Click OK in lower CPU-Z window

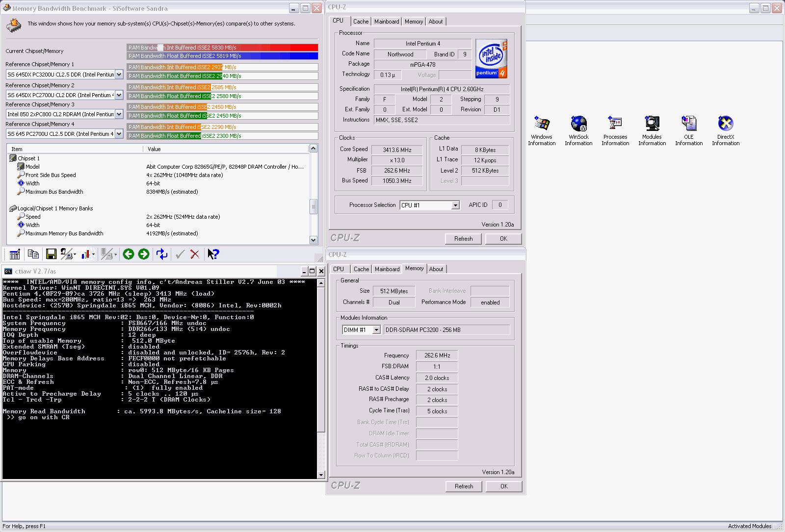[x=504, y=486]
